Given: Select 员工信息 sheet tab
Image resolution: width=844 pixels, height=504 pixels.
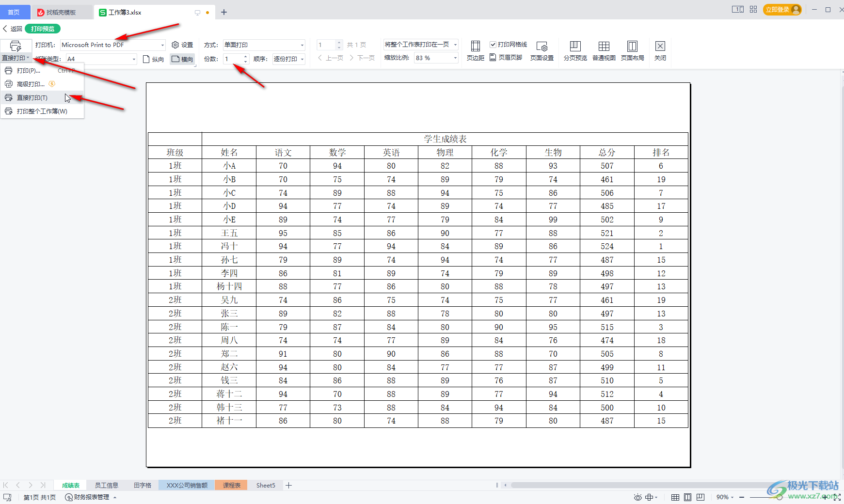Looking at the screenshot, I should tap(106, 486).
